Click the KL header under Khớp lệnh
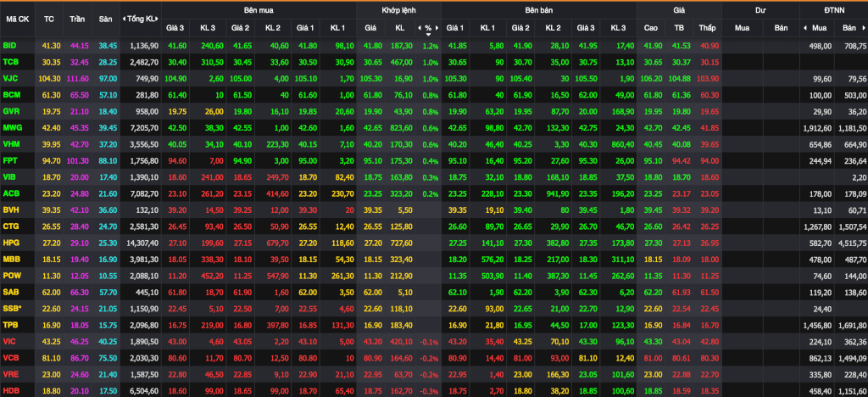Screen dimensions: 868x397 [399, 27]
